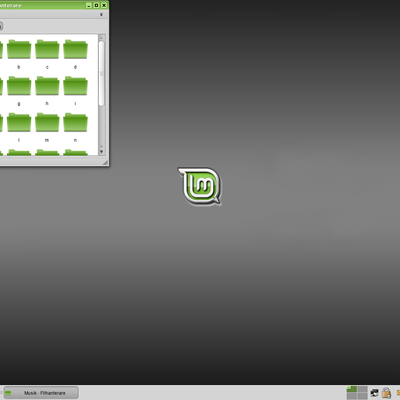Switch to the active green top-left workspace
This screenshot has width=400, height=400.
pos(352,389)
